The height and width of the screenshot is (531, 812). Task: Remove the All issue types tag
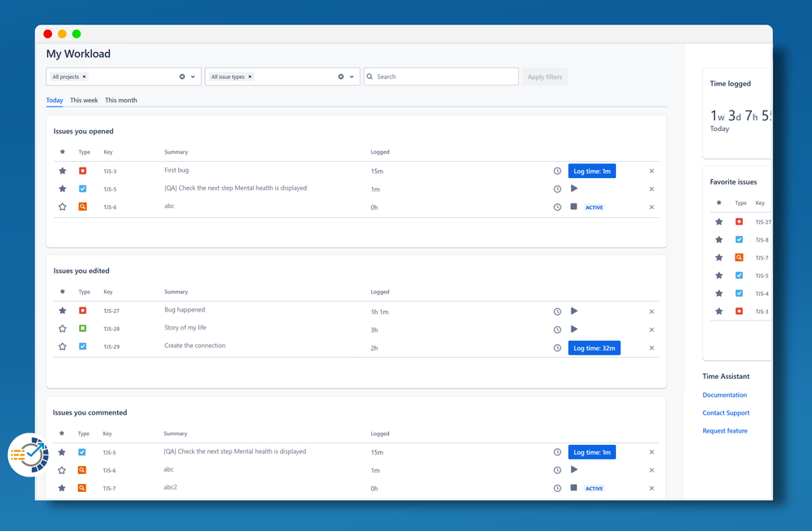point(250,76)
